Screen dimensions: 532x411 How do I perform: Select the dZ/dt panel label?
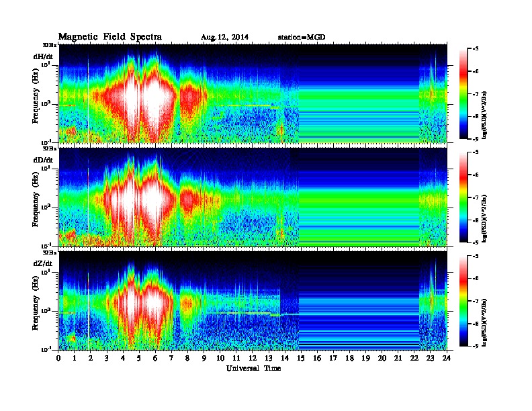coord(43,263)
